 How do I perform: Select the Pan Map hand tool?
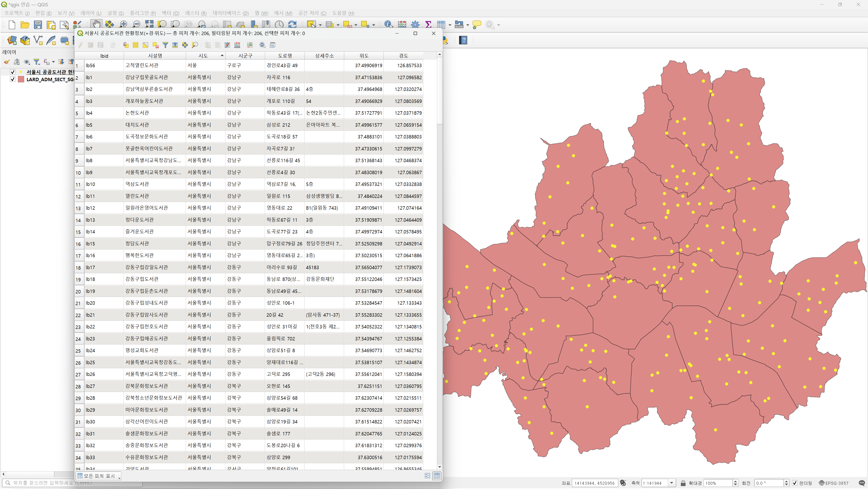[97, 24]
